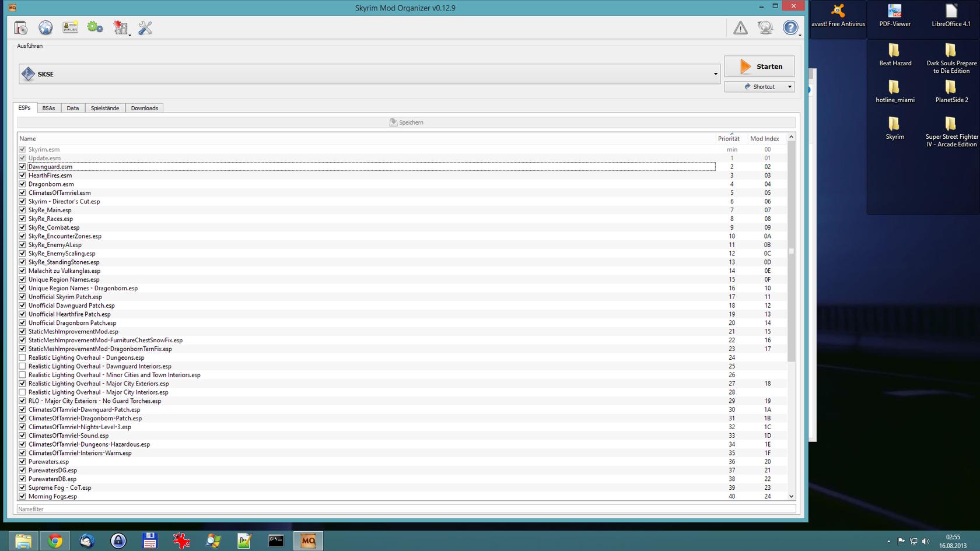Click the update globe icon next to help
Image resolution: width=980 pixels, height=551 pixels.
click(x=765, y=27)
